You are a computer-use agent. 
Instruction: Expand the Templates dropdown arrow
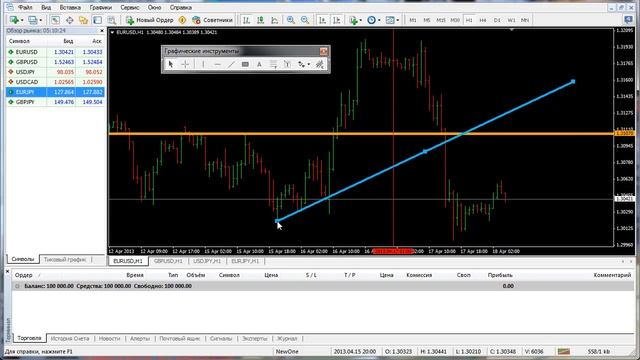pyautogui.click(x=398, y=20)
